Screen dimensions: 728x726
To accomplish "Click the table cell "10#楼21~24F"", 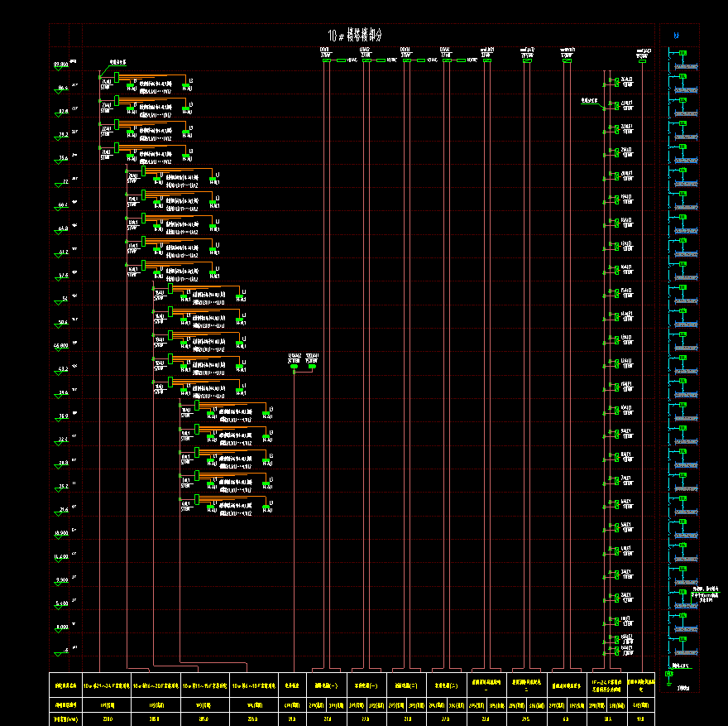I will tap(107, 685).
